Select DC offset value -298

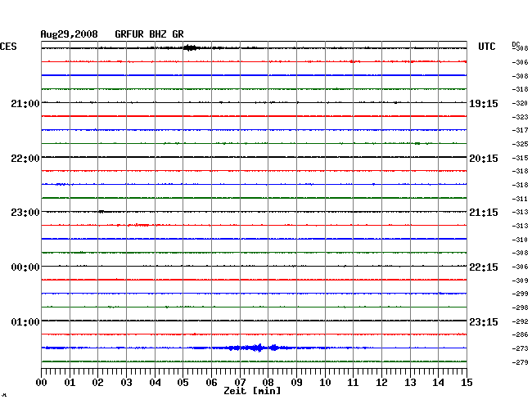pos(520,307)
